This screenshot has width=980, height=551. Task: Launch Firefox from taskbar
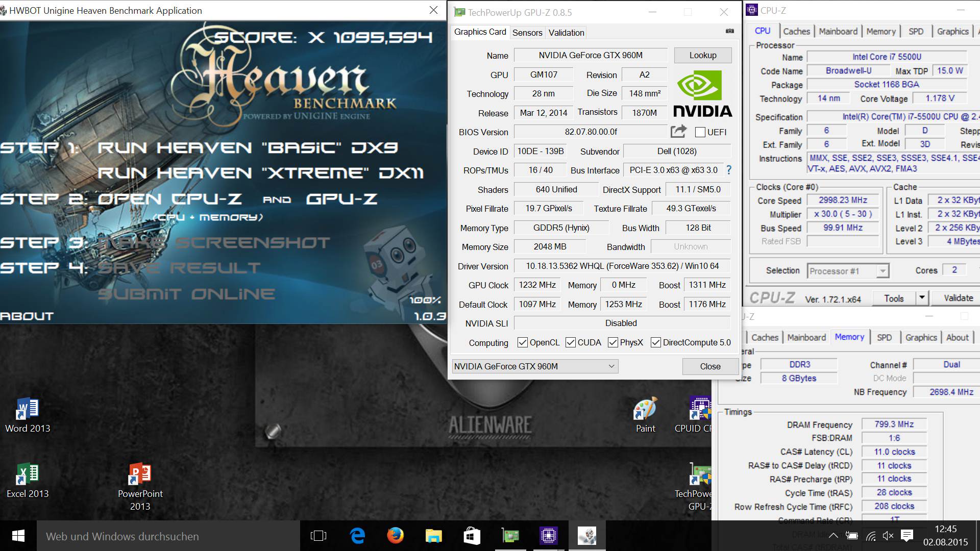pos(395,536)
